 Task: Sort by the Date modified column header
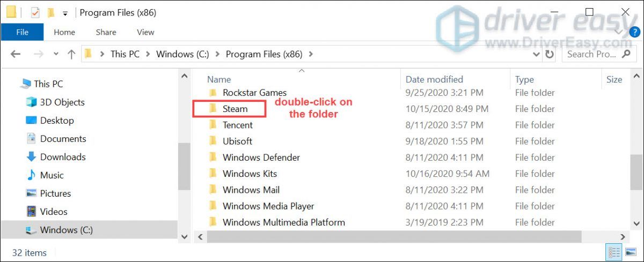pos(434,79)
